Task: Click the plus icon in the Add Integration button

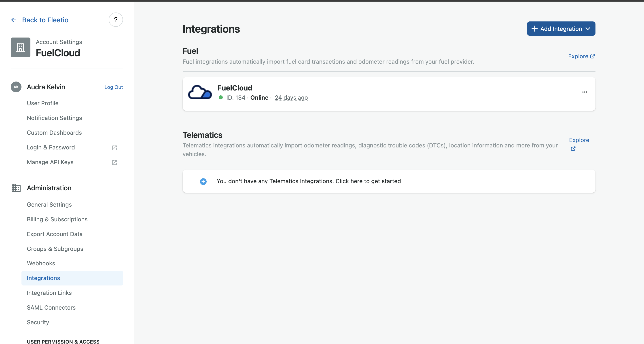Action: pyautogui.click(x=534, y=29)
